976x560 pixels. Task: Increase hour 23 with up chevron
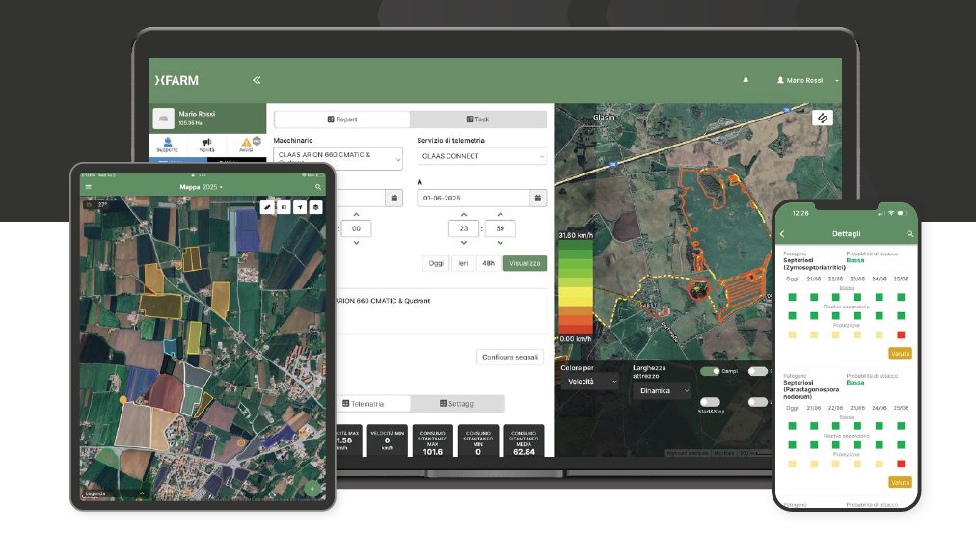pos(464,215)
